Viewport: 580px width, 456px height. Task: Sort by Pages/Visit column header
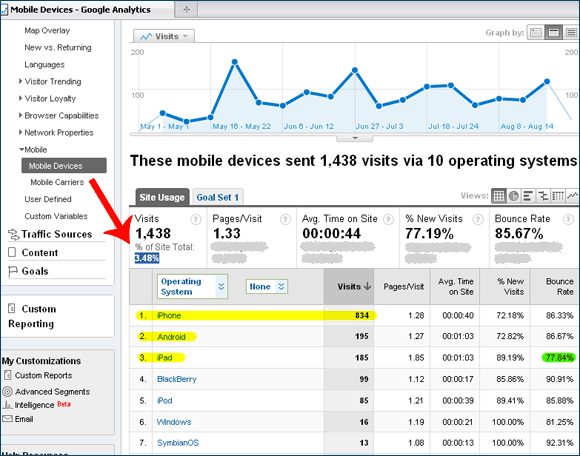[403, 287]
